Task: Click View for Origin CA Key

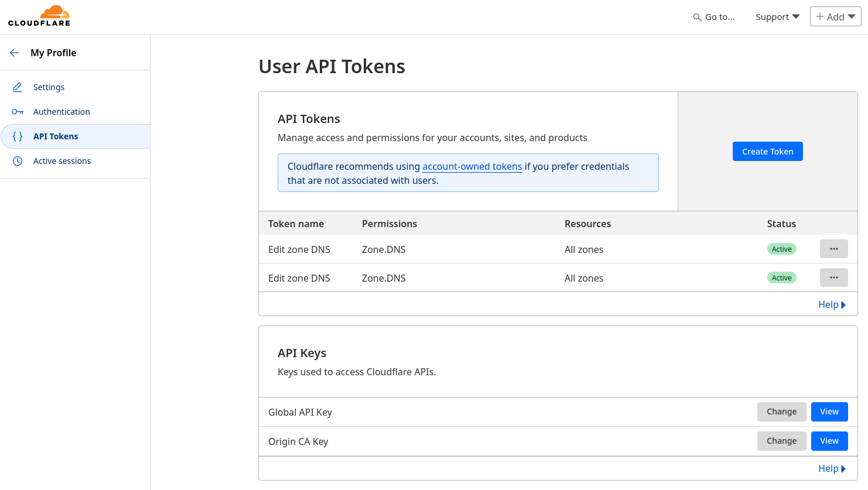Action: (829, 441)
